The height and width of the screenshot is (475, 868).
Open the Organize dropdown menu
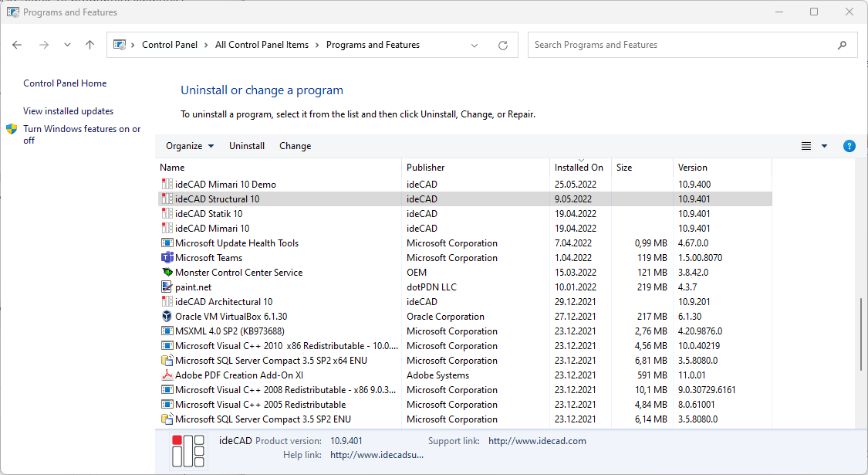tap(189, 146)
